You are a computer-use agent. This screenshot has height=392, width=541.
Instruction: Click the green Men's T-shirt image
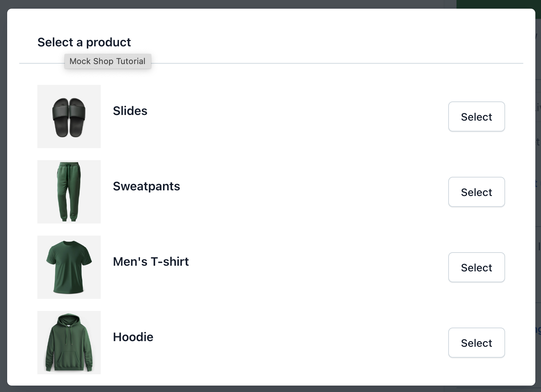tap(69, 267)
